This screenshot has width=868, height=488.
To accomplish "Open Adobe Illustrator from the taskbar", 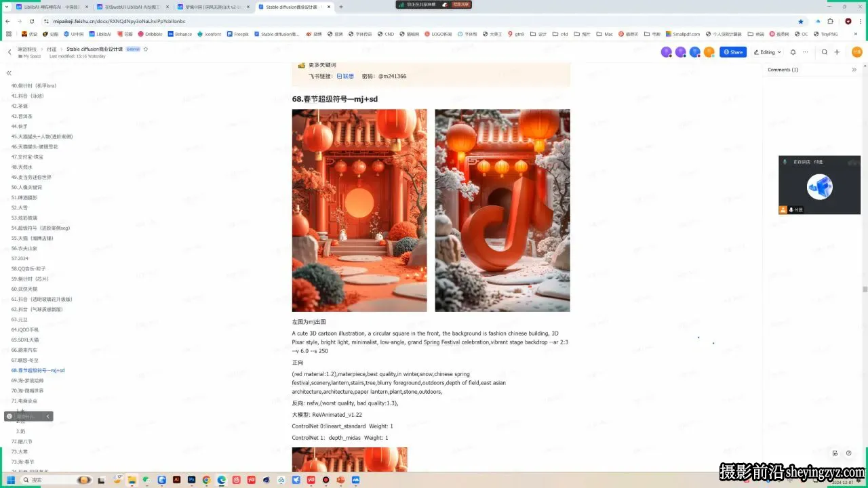I will (x=176, y=480).
